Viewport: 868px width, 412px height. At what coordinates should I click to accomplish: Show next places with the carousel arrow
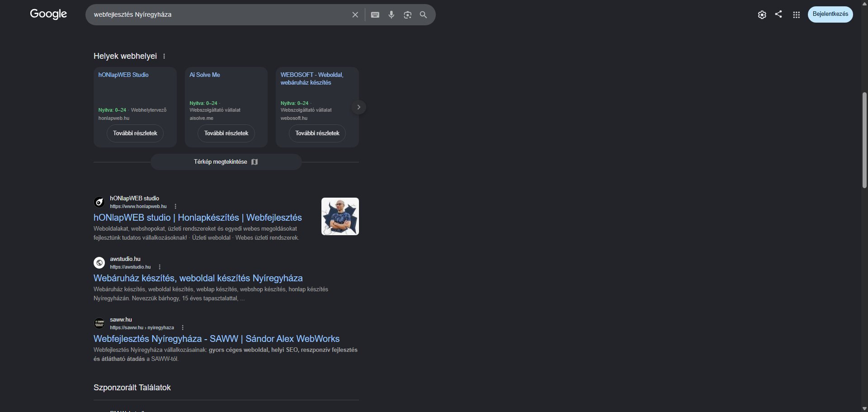pos(359,107)
